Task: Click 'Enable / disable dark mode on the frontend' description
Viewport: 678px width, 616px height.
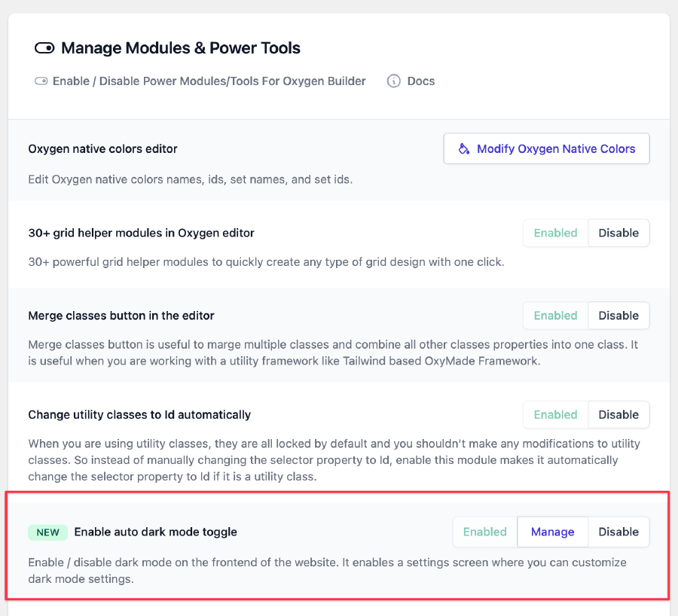Action: click(328, 571)
